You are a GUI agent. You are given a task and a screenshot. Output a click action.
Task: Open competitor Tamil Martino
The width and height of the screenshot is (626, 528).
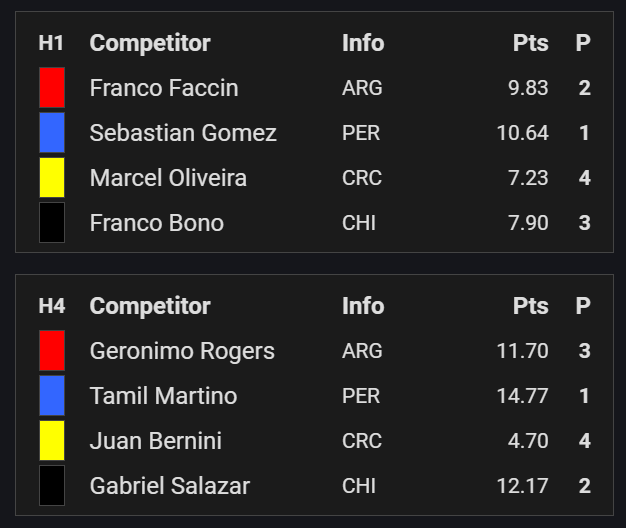[x=164, y=396]
